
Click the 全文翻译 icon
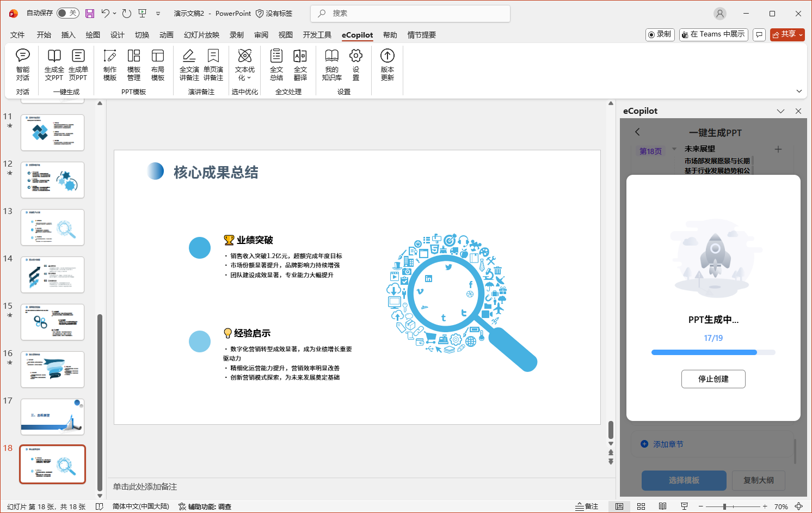[300, 65]
